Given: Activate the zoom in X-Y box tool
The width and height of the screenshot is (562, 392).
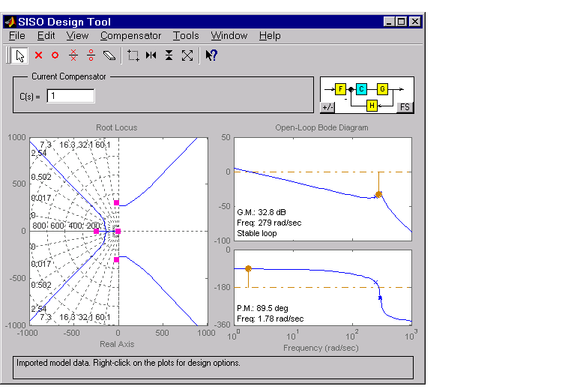Looking at the screenshot, I should coord(133,55).
